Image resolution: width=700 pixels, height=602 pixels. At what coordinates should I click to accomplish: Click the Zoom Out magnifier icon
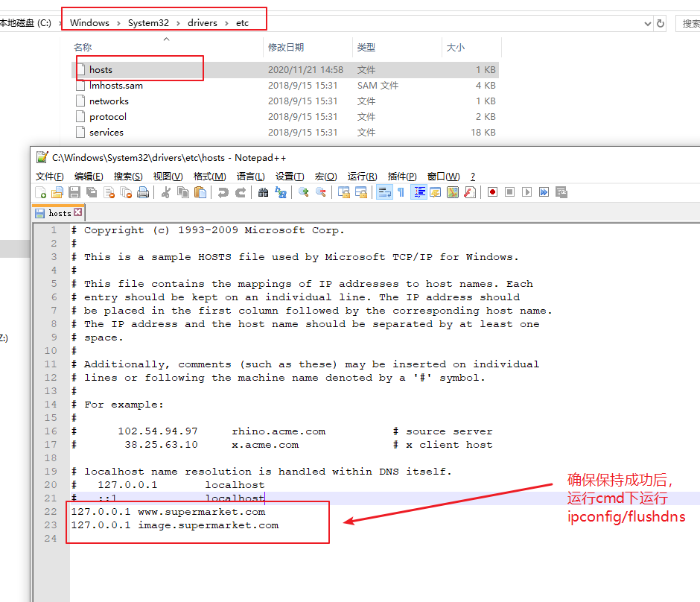point(320,192)
